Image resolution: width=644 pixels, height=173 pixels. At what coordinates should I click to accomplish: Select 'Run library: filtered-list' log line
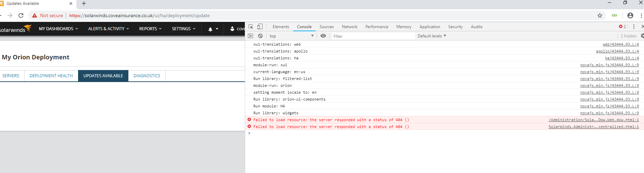point(282,79)
